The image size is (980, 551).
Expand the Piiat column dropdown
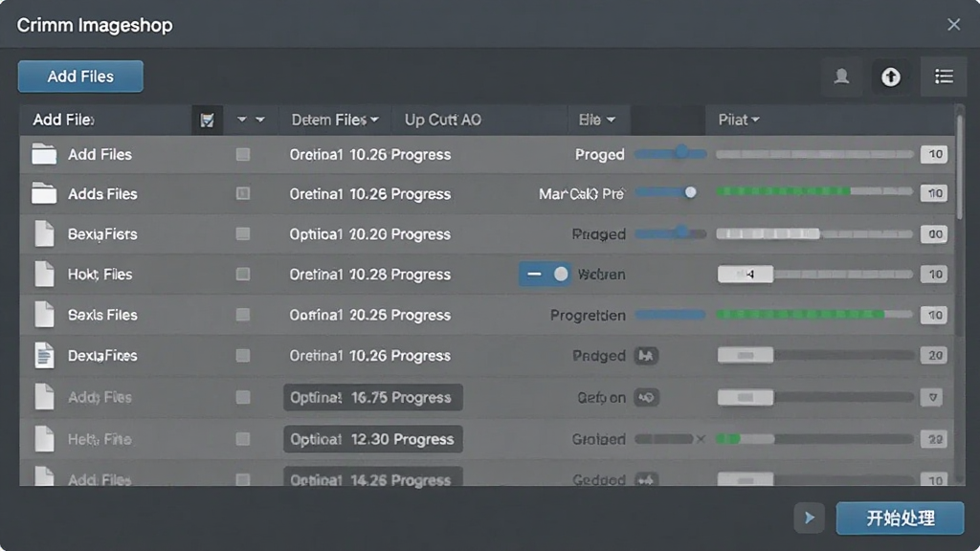pyautogui.click(x=739, y=120)
